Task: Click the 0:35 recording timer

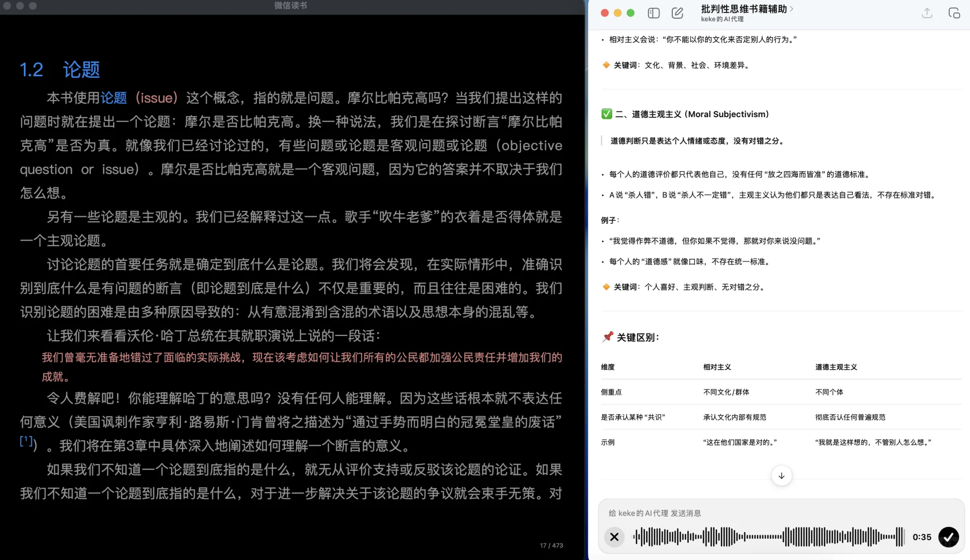Action: click(x=922, y=537)
